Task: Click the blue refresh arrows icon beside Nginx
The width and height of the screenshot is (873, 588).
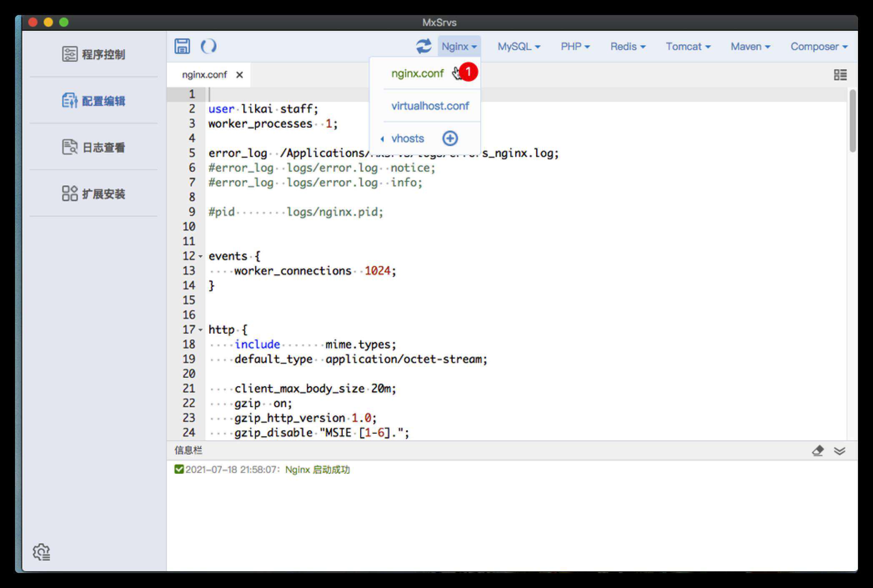Action: click(x=424, y=46)
